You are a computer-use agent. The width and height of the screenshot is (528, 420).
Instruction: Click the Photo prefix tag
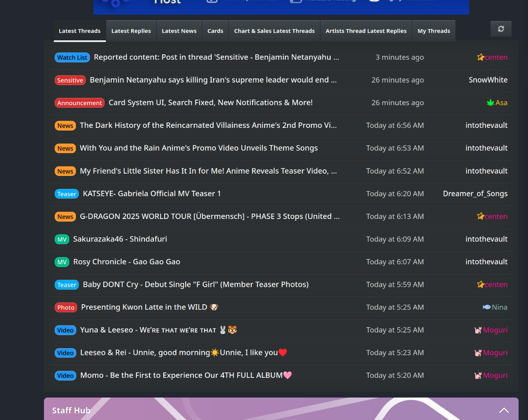(x=65, y=307)
